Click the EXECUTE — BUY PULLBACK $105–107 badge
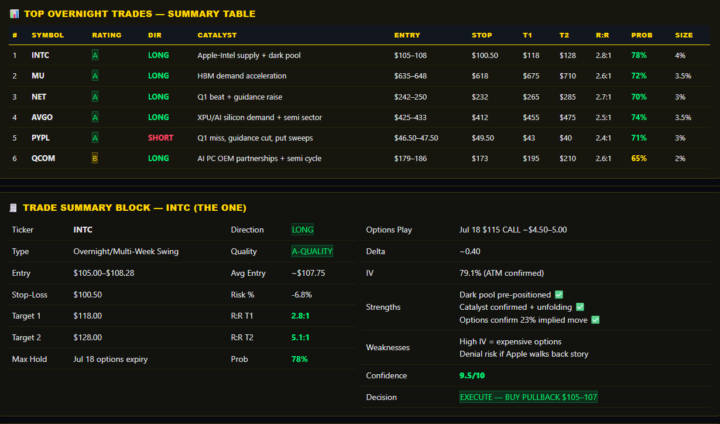This screenshot has height=424, width=720. click(x=529, y=397)
